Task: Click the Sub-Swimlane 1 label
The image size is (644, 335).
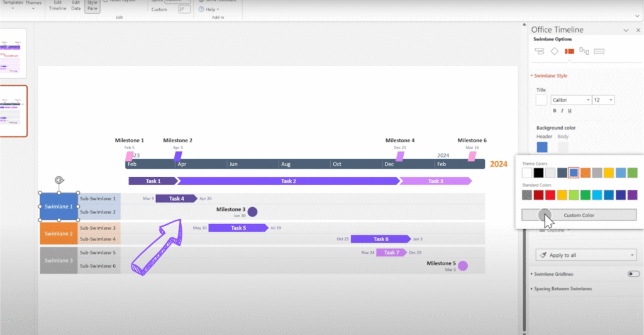Action: (97, 198)
